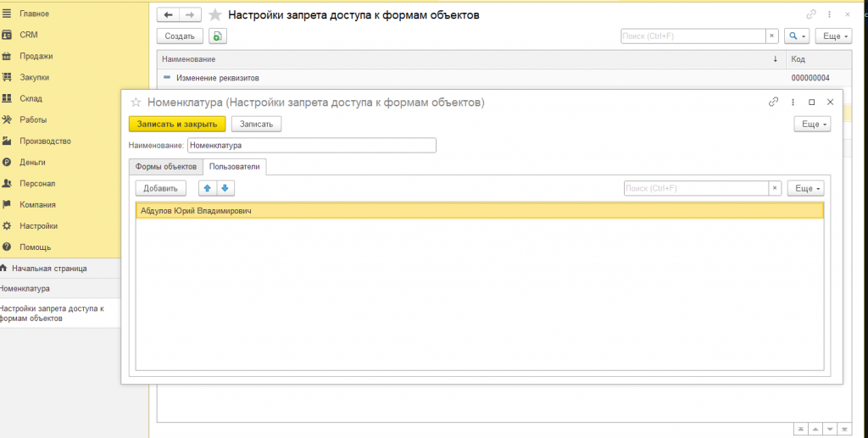
Task: Open the Компания section
Action: 37,205
